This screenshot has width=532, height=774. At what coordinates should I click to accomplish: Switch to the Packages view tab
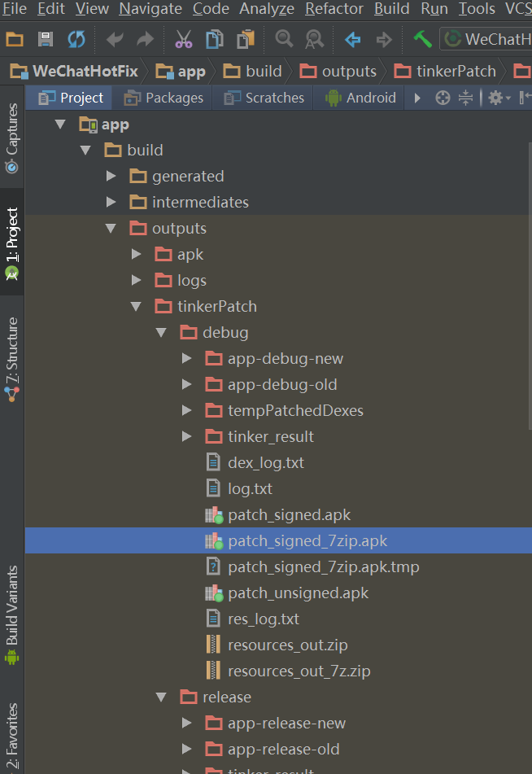click(164, 98)
